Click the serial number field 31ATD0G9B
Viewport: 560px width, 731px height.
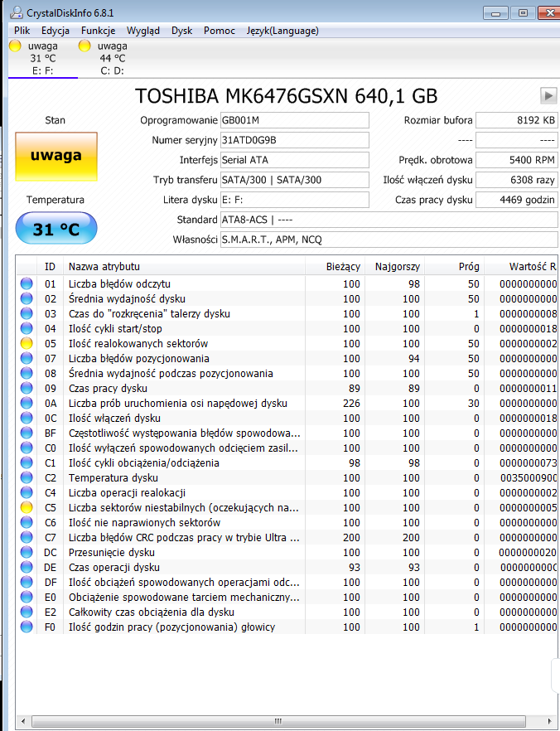[294, 140]
